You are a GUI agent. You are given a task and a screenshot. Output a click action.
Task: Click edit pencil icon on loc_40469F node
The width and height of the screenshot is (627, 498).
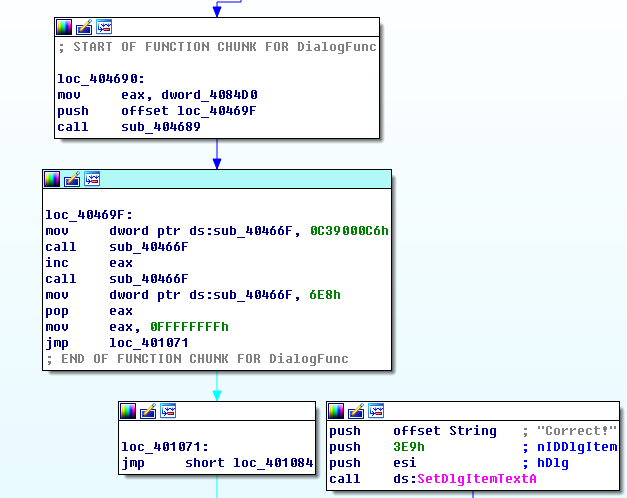coord(72,179)
